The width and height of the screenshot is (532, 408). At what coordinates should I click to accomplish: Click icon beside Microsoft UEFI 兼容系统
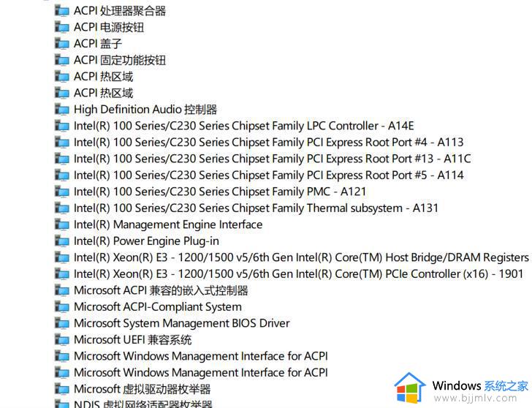pos(62,340)
